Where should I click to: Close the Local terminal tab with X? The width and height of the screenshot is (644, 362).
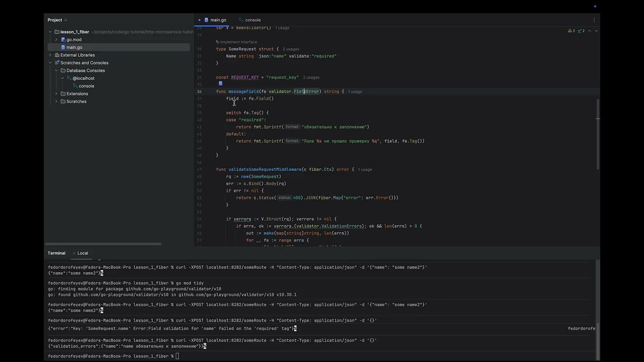[74, 253]
